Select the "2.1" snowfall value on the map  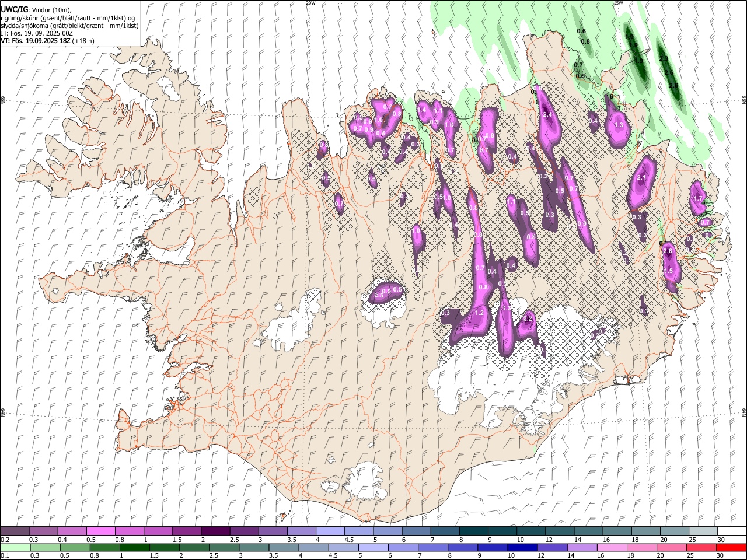click(x=642, y=177)
